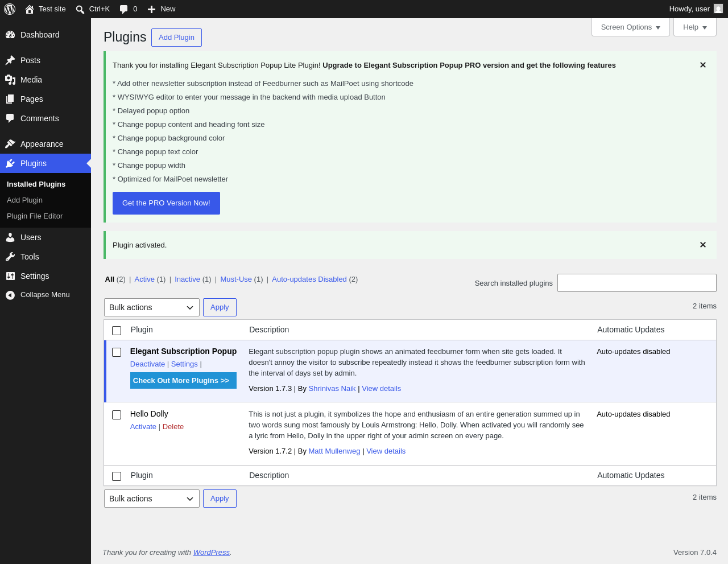Deactivate the Elegant Subscription Popup plugin
Viewport: 728px width, 564px height.
pos(147,364)
